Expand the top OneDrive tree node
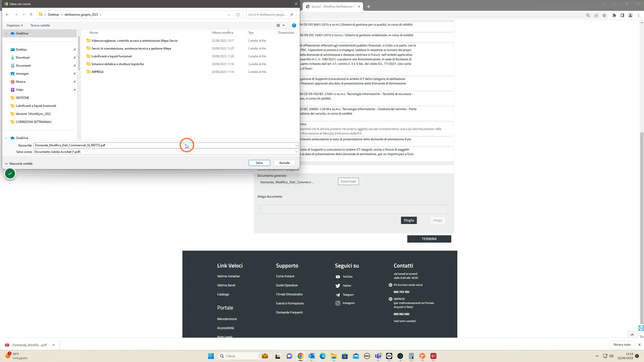The height and width of the screenshot is (362, 644). tap(6, 33)
